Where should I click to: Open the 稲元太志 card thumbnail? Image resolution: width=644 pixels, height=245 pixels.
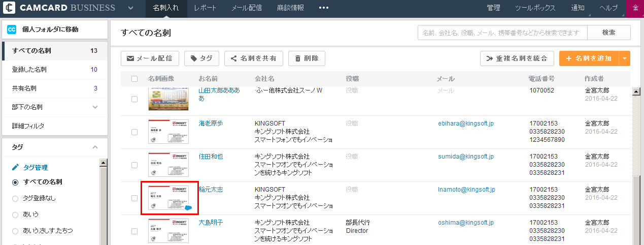(168, 198)
